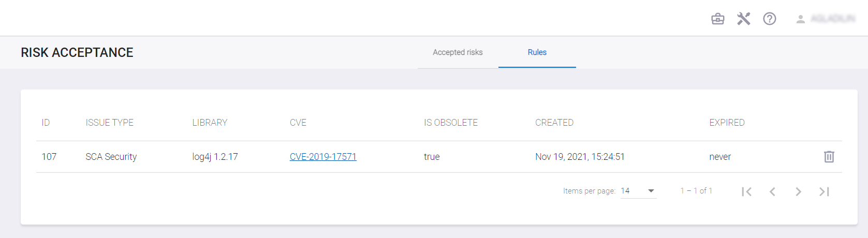This screenshot has height=238, width=868.
Task: Click the help question mark icon
Action: pyautogui.click(x=770, y=19)
